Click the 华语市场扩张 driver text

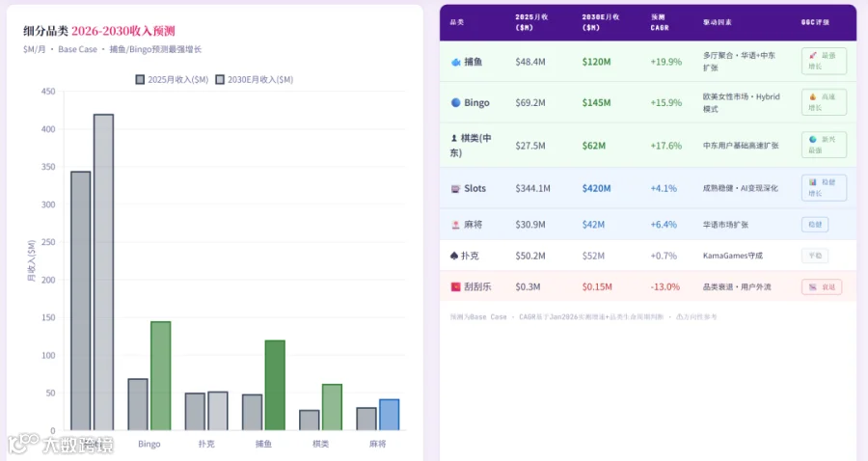(x=725, y=225)
